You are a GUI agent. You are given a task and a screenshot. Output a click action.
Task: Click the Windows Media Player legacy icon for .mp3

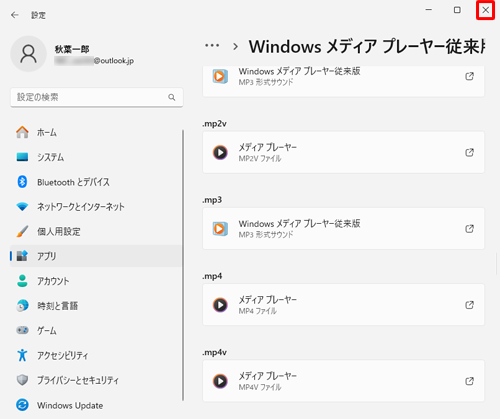220,229
